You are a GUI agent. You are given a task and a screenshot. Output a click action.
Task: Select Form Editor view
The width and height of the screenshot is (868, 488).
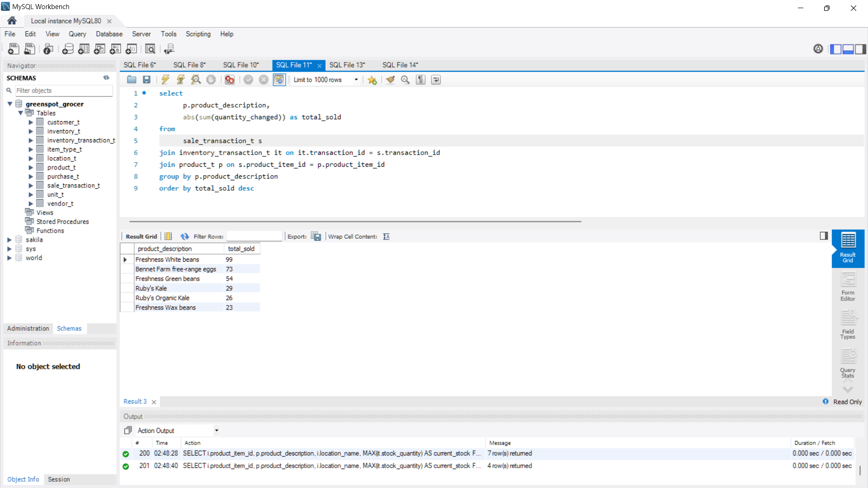click(848, 286)
